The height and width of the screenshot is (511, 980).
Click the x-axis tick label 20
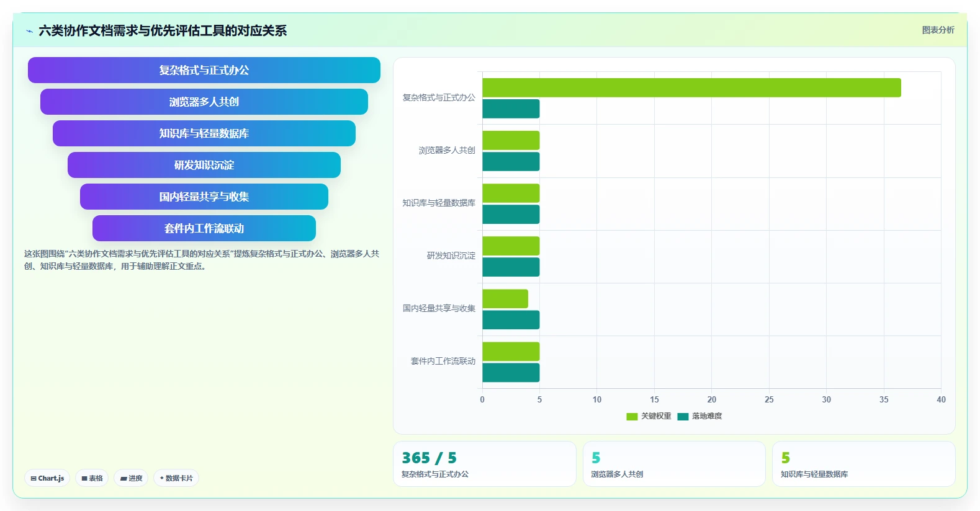(712, 399)
